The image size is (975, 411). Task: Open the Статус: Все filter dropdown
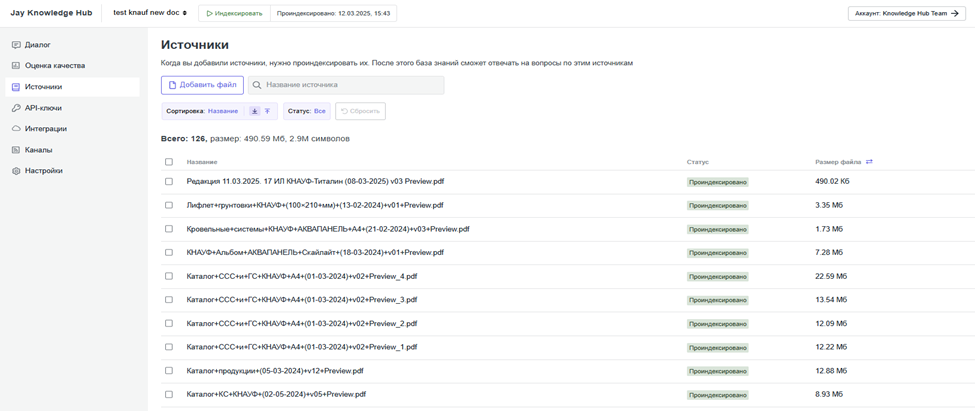(306, 111)
